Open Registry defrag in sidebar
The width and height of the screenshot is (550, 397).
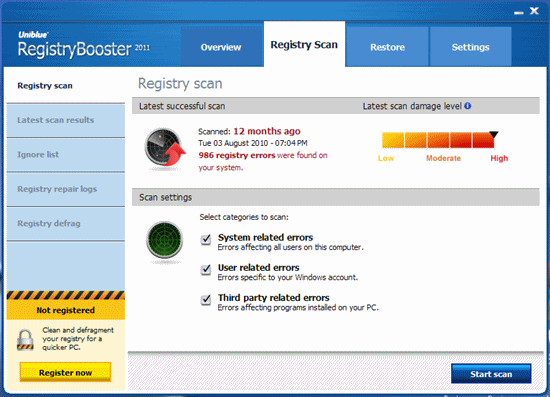click(x=66, y=224)
